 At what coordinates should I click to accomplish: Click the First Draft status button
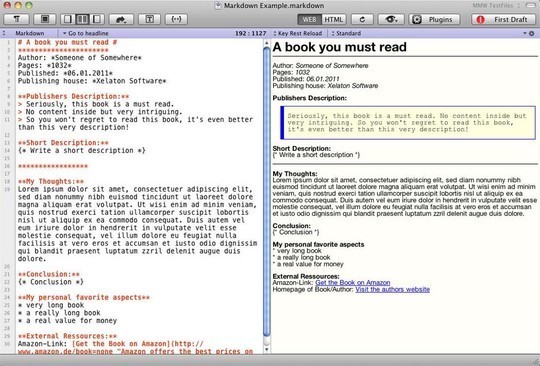point(504,20)
